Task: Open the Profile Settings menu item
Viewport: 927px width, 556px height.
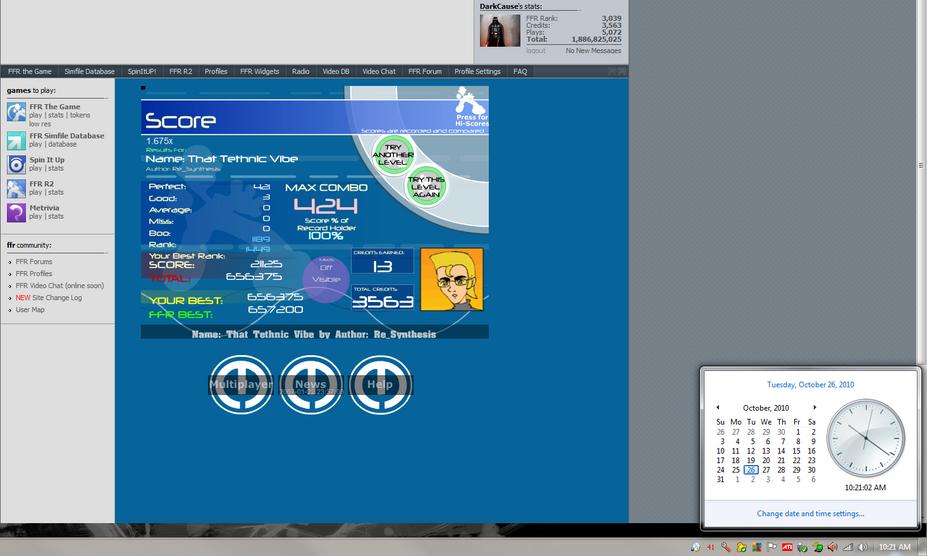Action: point(477,72)
